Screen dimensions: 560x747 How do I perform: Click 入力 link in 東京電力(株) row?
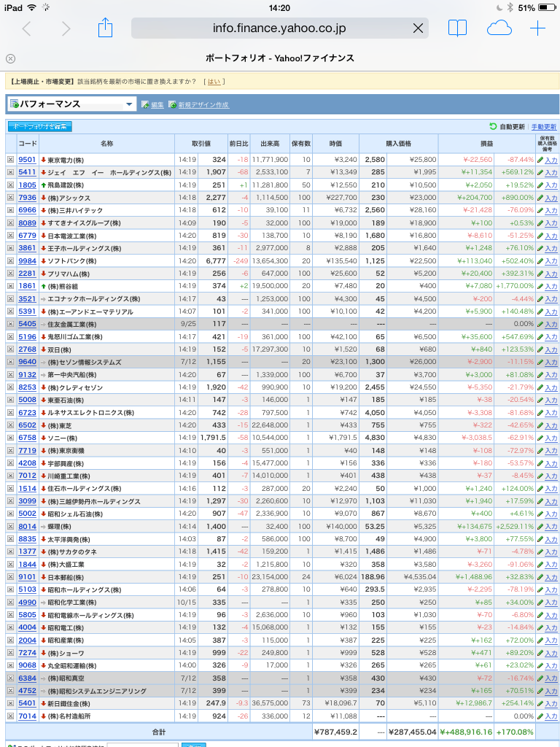[x=551, y=160]
